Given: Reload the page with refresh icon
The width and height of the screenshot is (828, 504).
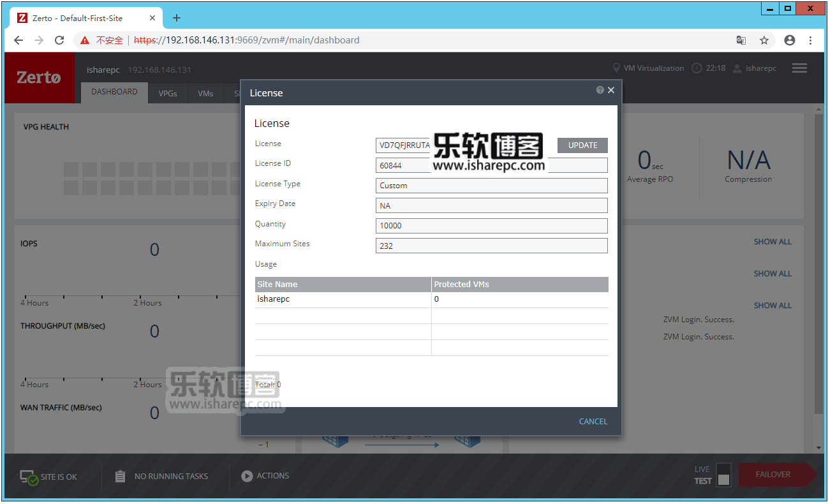Looking at the screenshot, I should tap(59, 40).
